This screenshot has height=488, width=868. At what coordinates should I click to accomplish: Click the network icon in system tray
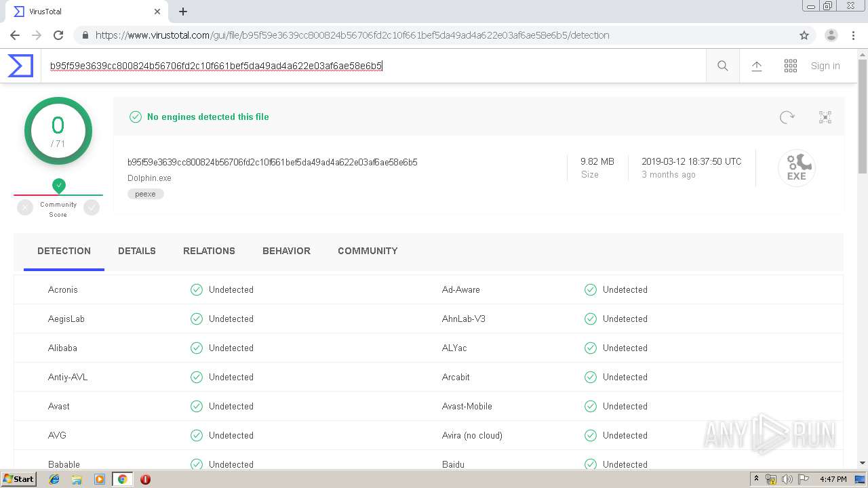(x=771, y=479)
